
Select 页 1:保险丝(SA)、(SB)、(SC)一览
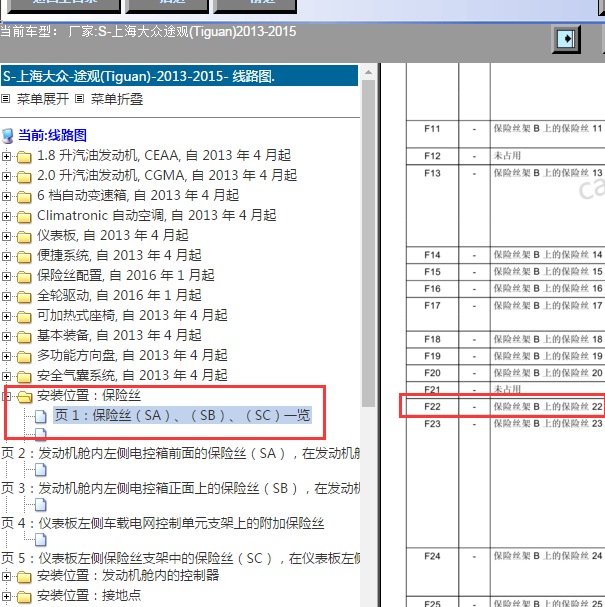click(x=182, y=415)
